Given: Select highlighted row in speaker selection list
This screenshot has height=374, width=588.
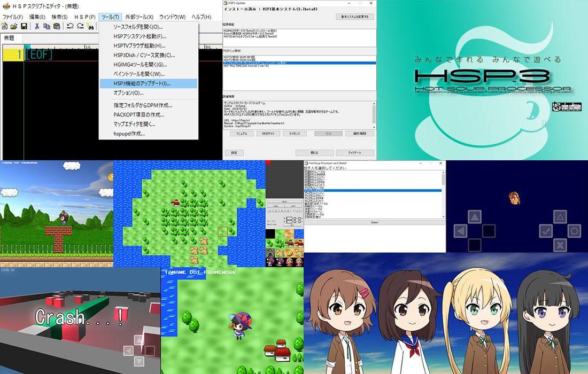Looking at the screenshot, I should (x=373, y=191).
